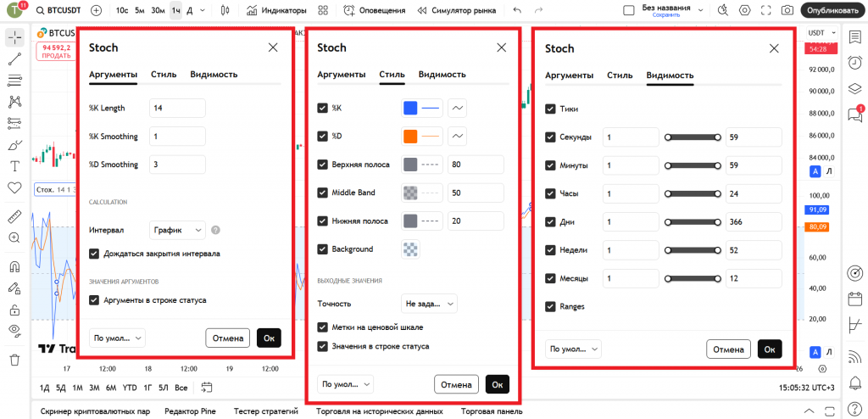Take a snapshot with camera icon
The width and height of the screenshot is (868, 419).
(787, 10)
